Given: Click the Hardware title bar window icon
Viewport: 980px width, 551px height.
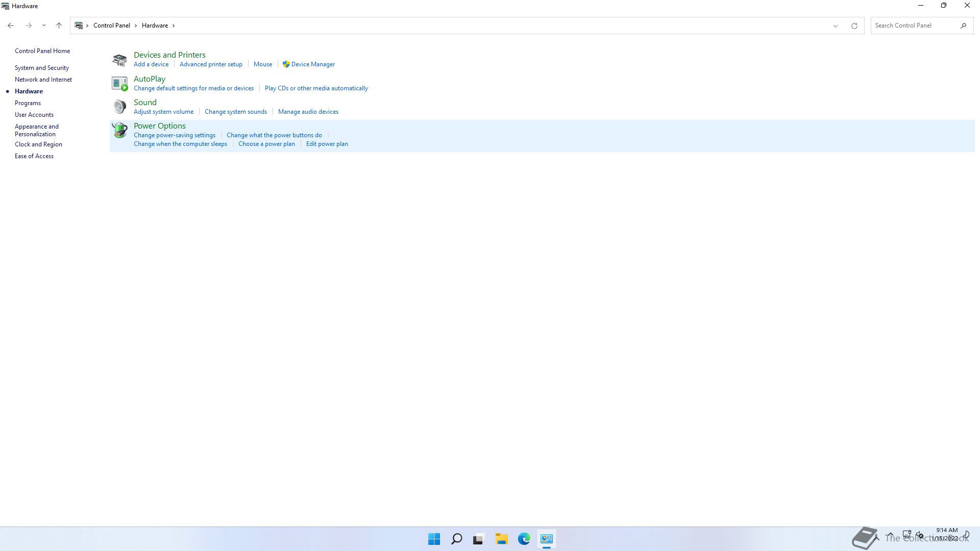Looking at the screenshot, I should pyautogui.click(x=5, y=6).
